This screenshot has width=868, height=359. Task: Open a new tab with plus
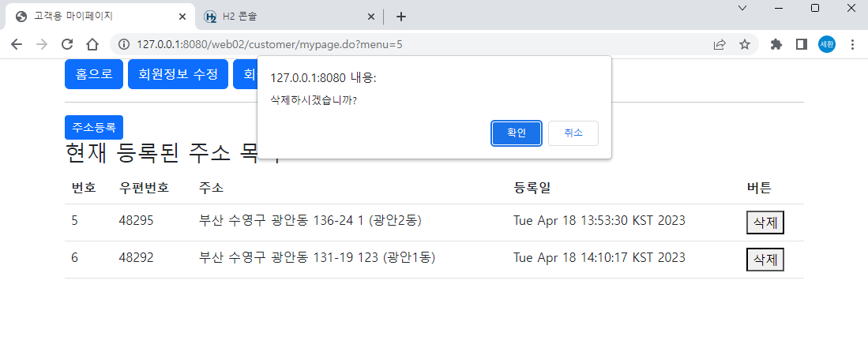(x=401, y=17)
